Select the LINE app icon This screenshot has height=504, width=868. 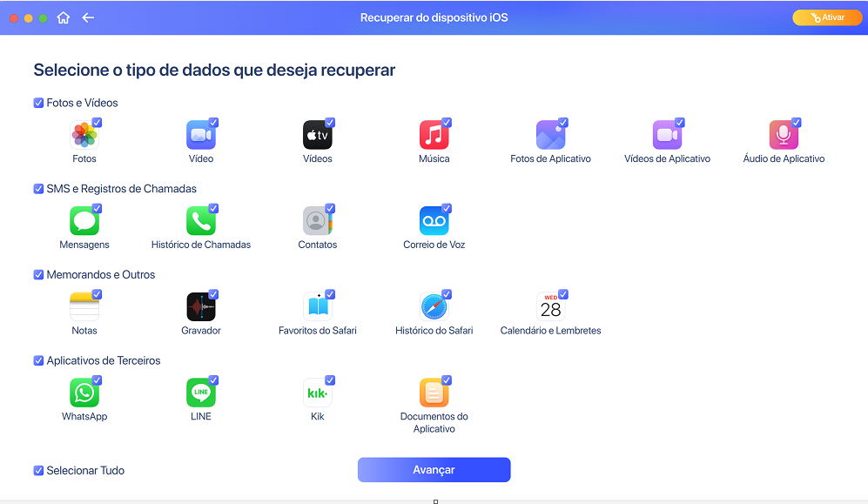coord(201,393)
